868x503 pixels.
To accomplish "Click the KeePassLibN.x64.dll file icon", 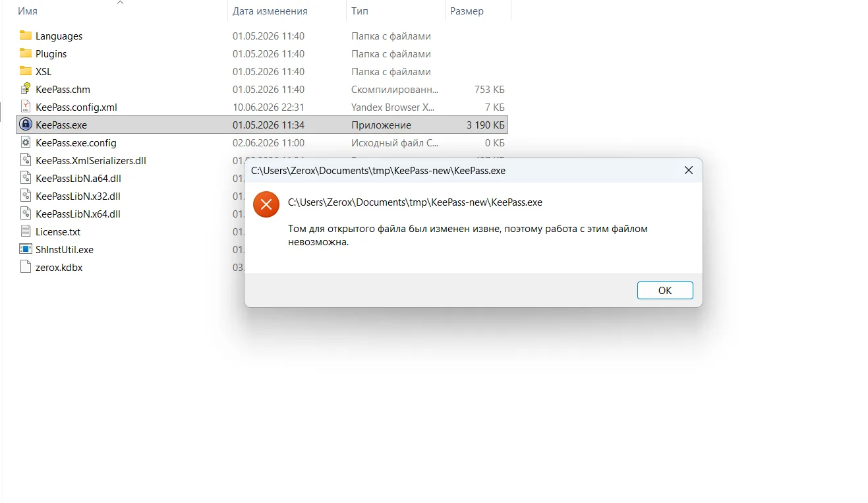I will [26, 214].
